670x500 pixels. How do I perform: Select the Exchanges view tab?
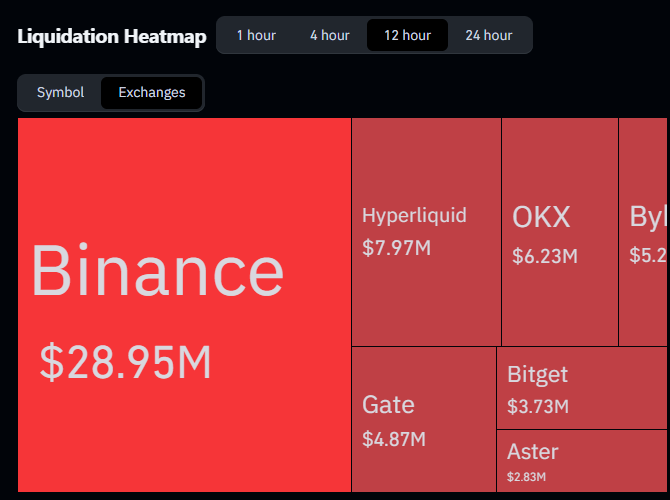click(152, 92)
